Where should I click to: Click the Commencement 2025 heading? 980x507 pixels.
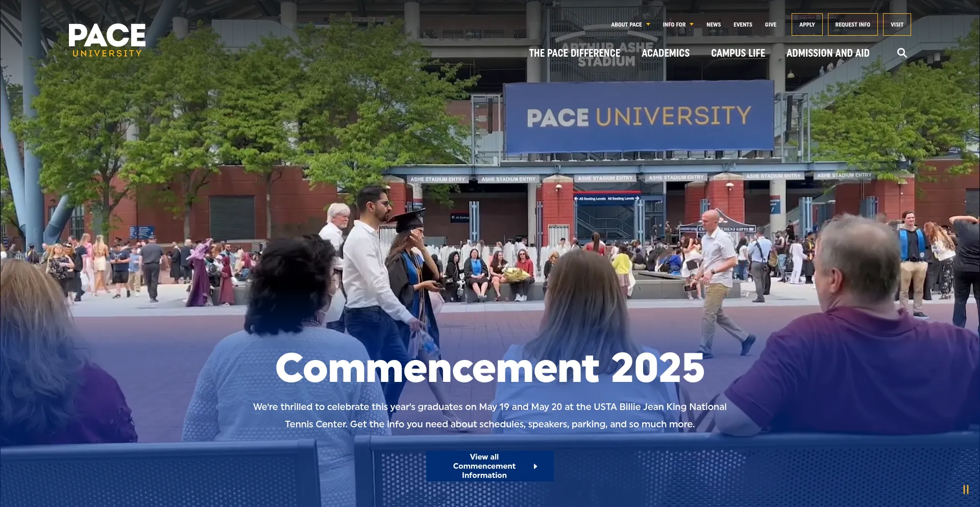(490, 368)
